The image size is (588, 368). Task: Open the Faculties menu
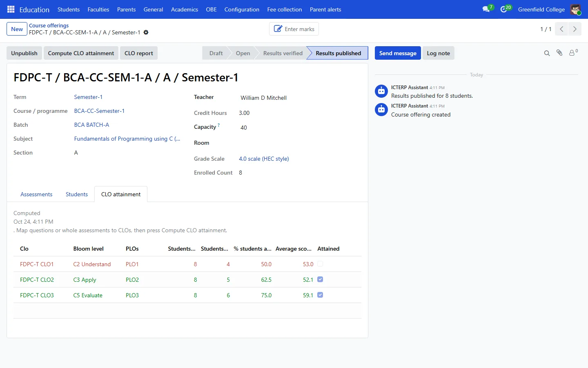click(x=98, y=9)
